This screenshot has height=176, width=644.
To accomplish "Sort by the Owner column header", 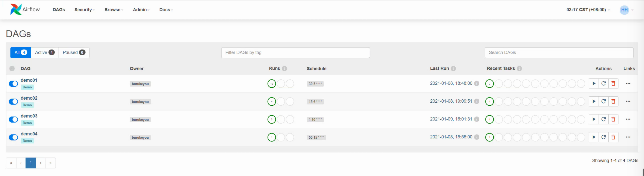I will 136,68.
